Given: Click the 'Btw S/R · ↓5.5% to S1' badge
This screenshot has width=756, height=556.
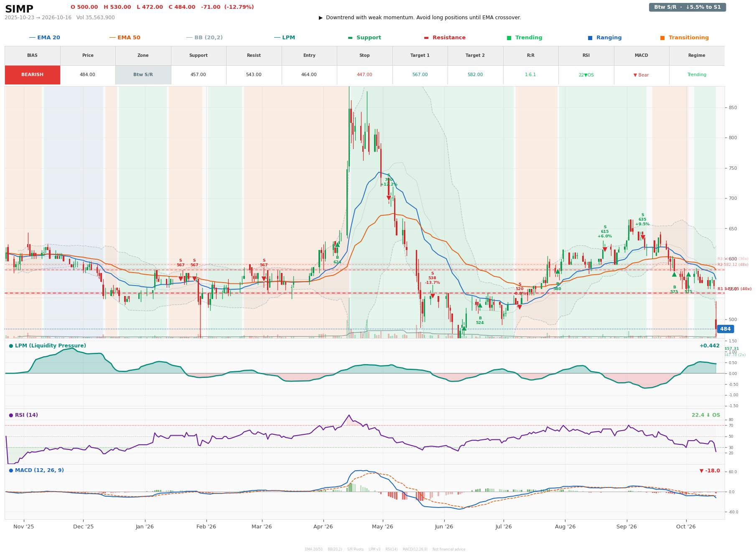Looking at the screenshot, I should point(687,7).
